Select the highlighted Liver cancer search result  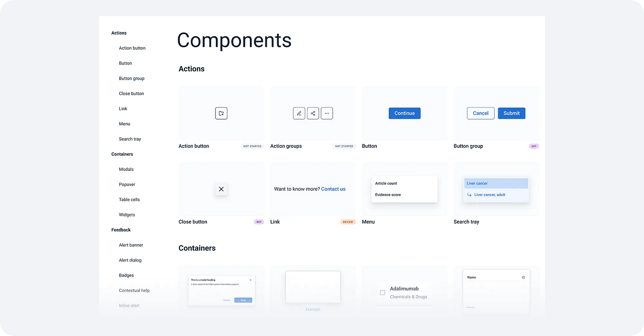[x=496, y=183]
